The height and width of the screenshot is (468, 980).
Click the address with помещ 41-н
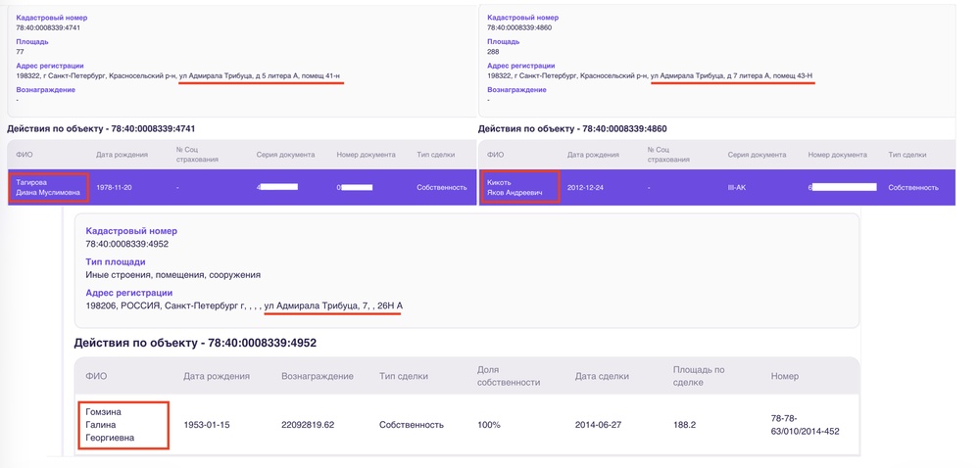[x=178, y=74]
